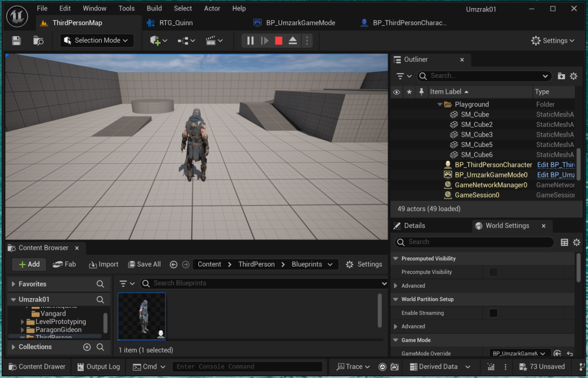The width and height of the screenshot is (588, 378).
Task: Click the Add button in Content Browser
Action: (x=29, y=264)
